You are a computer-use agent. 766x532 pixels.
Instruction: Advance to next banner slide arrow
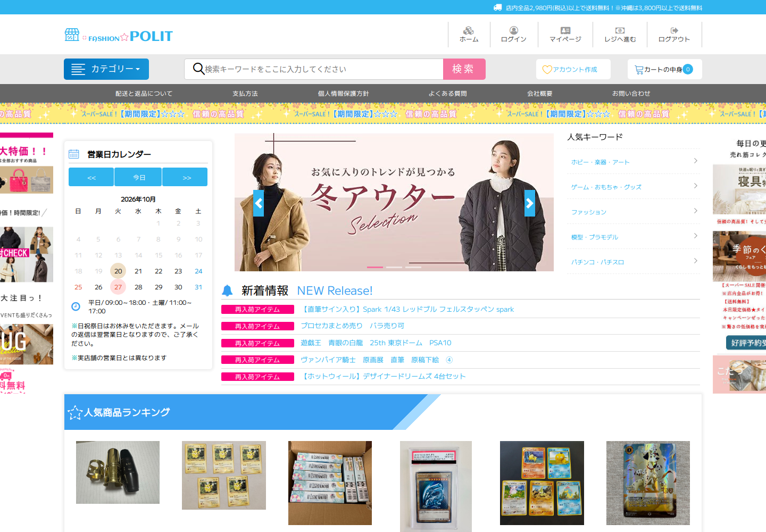[x=530, y=203]
